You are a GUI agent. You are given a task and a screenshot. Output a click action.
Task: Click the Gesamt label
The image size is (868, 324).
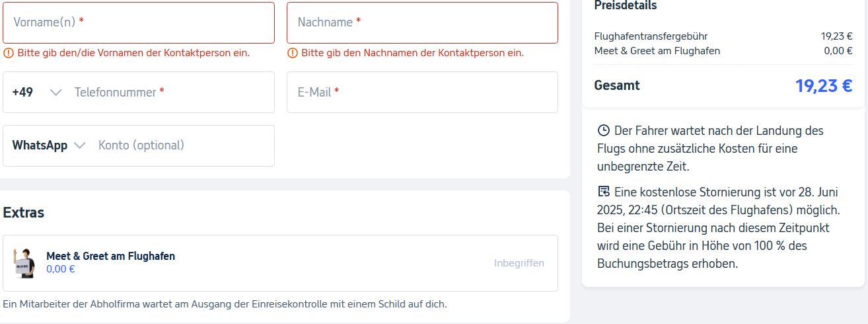(x=617, y=85)
